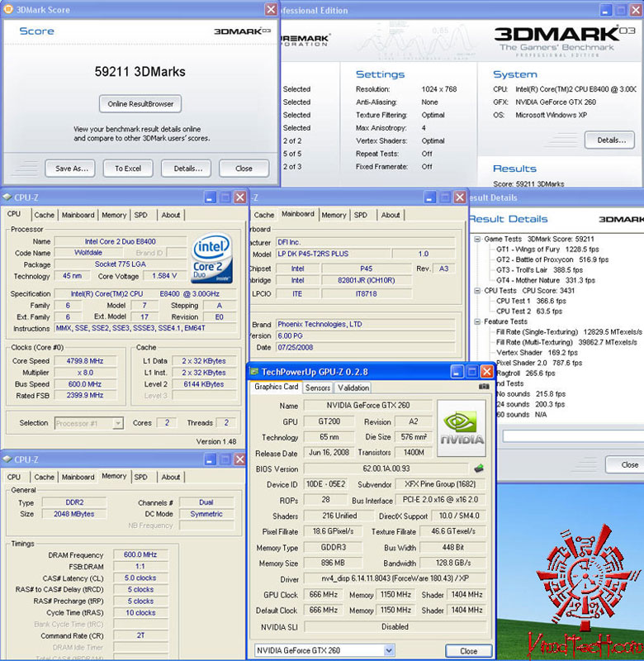Click Close button in Result Details window
Screen dimensions: 644x661
click(627, 464)
